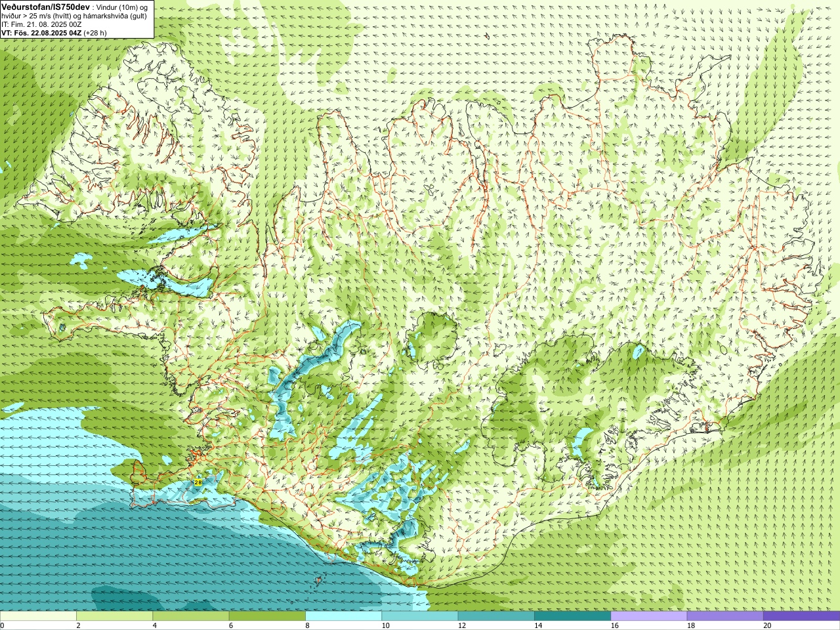This screenshot has height=630, width=840.
Task: Click the 'VT: Fös. 22.08.2025 04Z (+28 h)' line
Action: point(54,33)
